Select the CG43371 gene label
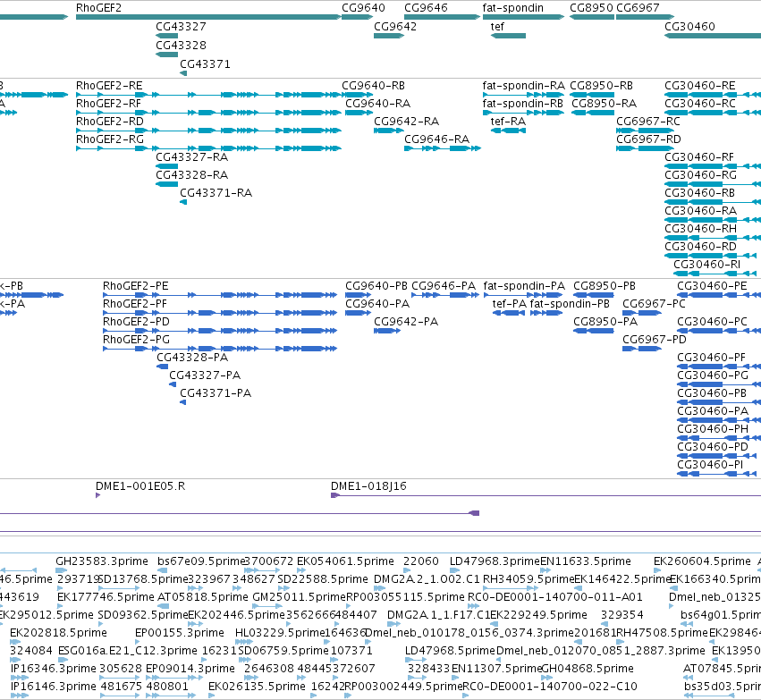The width and height of the screenshot is (761, 700). [x=205, y=64]
